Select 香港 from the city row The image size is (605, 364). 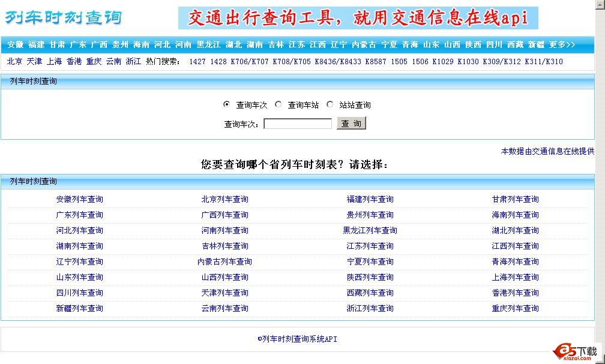pyautogui.click(x=70, y=61)
